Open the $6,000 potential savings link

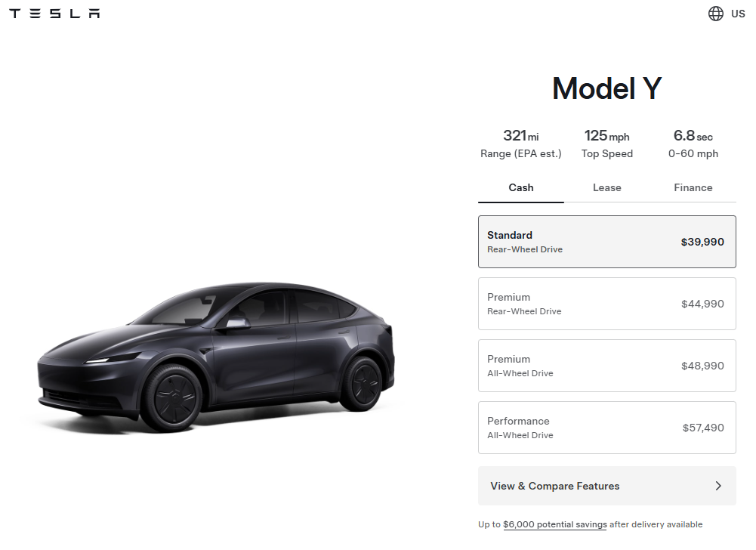(555, 524)
